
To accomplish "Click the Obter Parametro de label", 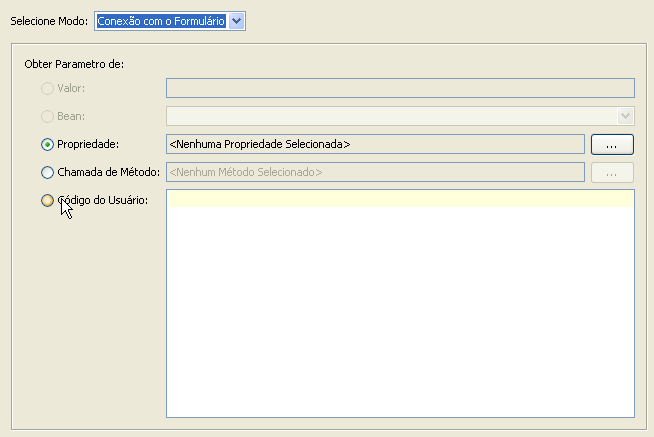I will (74, 64).
